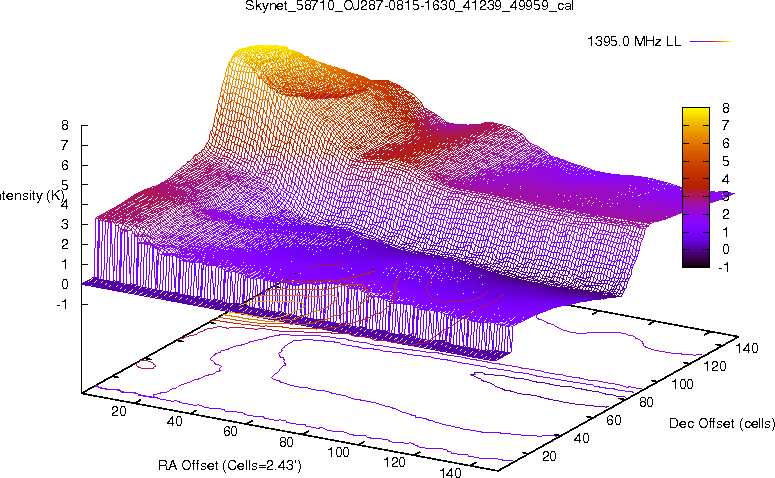Click the plot title Skynet_58710_OJ287 text

pos(409,6)
